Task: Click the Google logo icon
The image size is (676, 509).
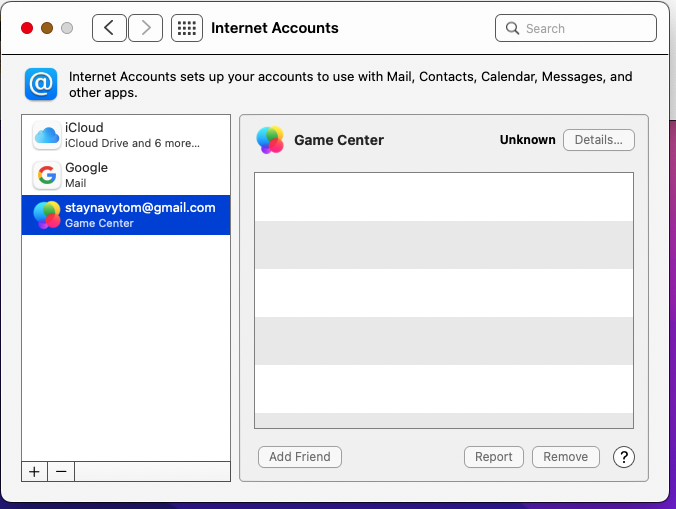Action: click(x=47, y=175)
